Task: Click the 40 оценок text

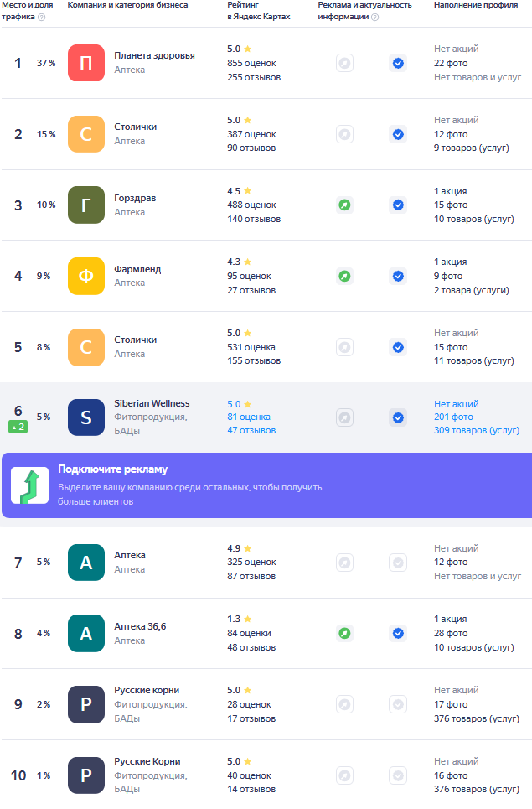Action: [249, 775]
